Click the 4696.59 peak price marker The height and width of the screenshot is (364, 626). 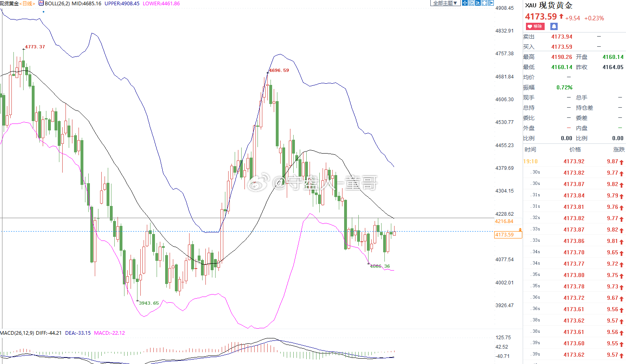pos(279,70)
